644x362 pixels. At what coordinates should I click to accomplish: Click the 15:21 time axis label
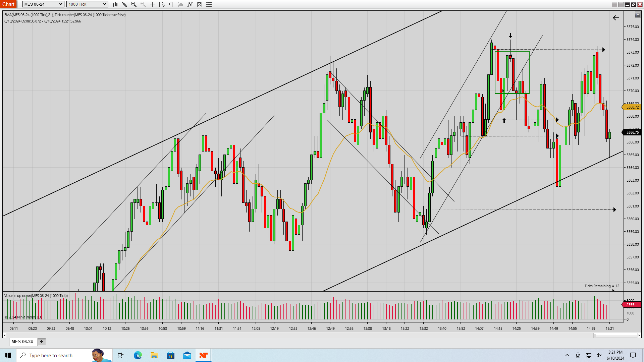click(x=610, y=328)
